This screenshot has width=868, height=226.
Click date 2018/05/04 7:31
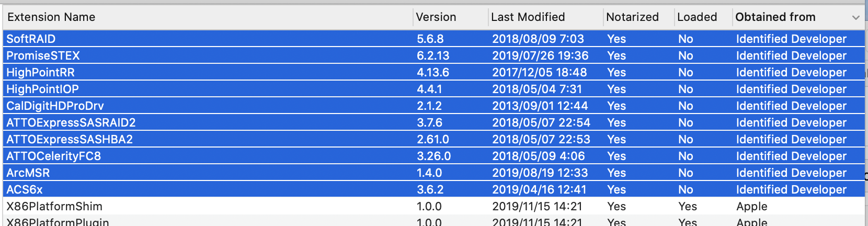537,89
